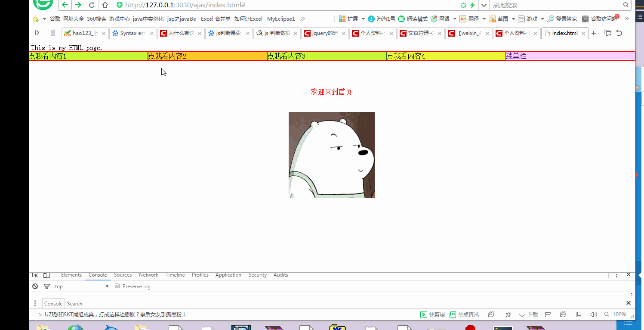644x330 pixels.
Task: Go forward with the browser forward arrow
Action: [78, 5]
